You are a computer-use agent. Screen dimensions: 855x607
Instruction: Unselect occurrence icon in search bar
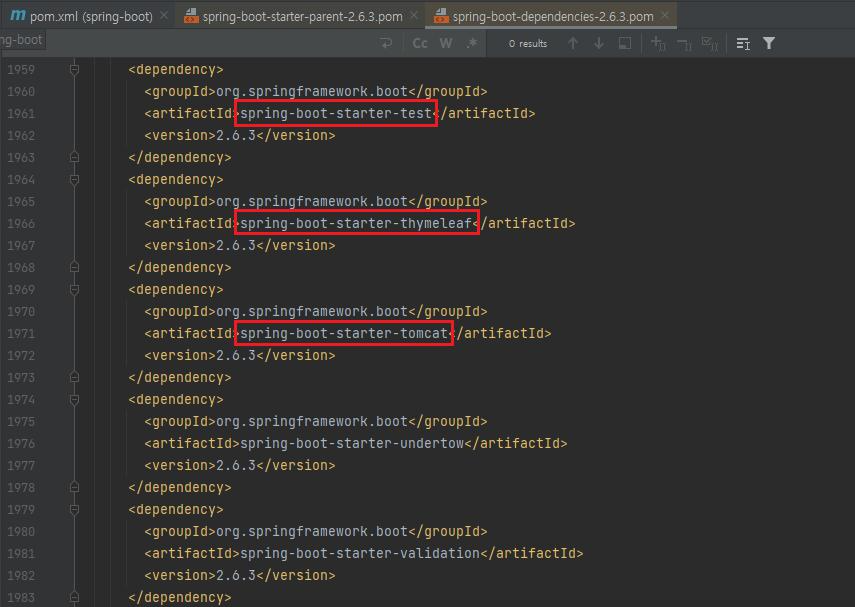click(x=684, y=44)
